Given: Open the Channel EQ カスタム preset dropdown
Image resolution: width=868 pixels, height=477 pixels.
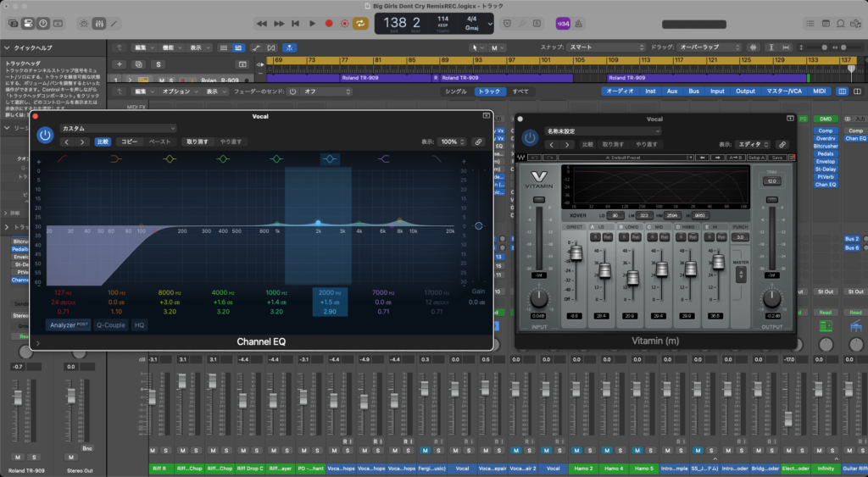Looking at the screenshot, I should (118, 129).
